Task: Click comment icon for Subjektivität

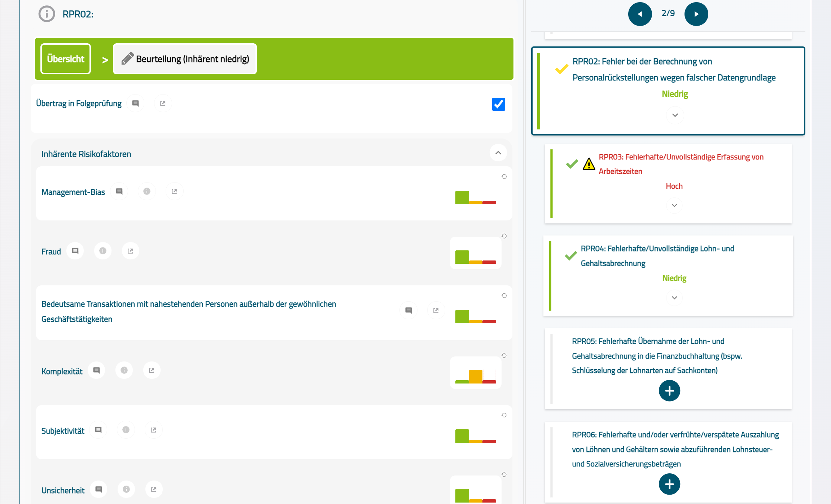Action: click(x=98, y=430)
